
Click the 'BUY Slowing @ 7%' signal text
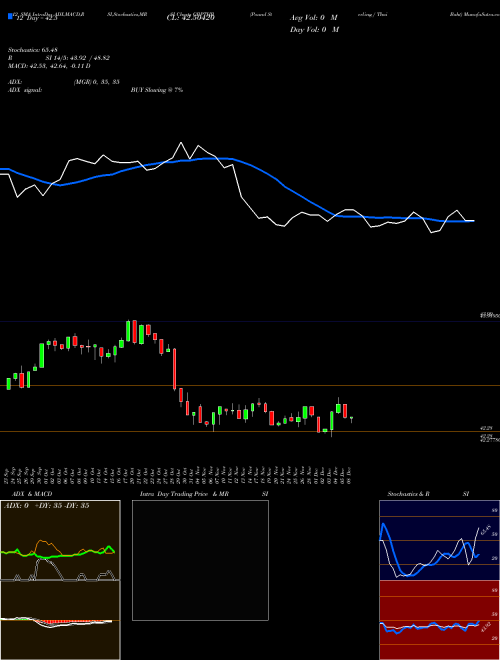157,90
